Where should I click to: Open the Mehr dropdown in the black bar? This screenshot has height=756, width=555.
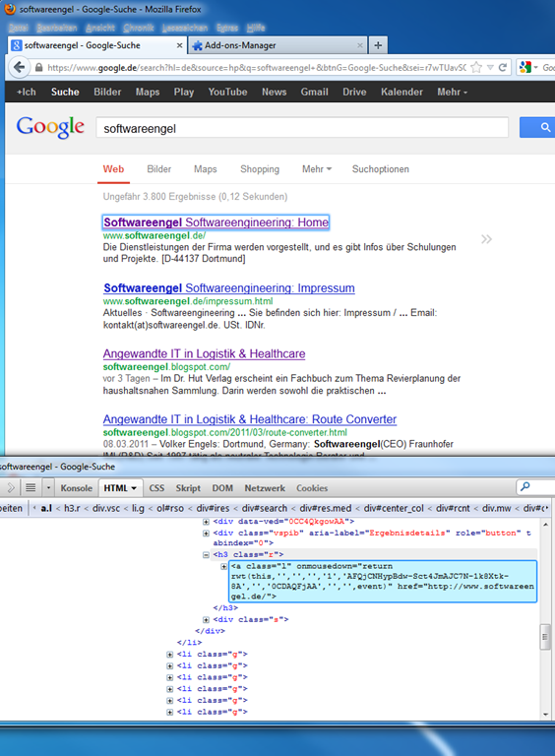(x=452, y=93)
